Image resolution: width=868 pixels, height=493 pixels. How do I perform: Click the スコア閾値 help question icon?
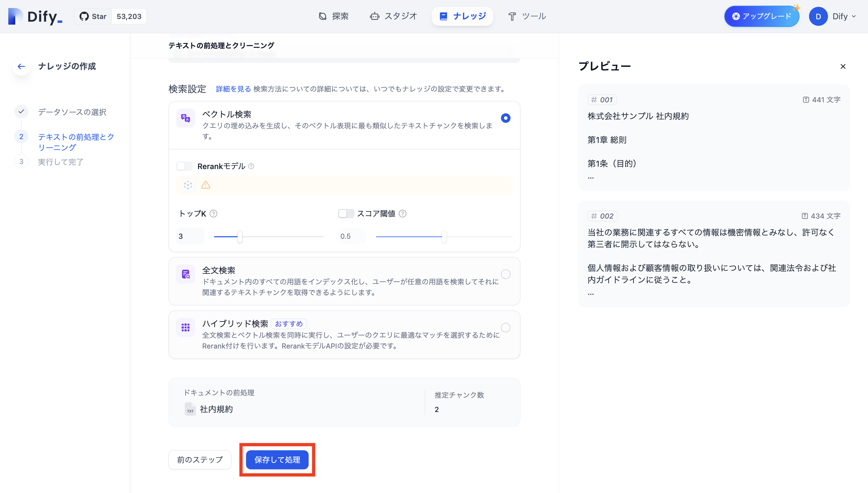tap(403, 214)
